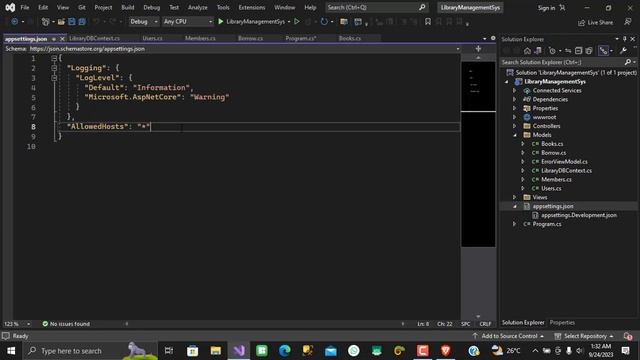
Task: Open WhatsApp from the taskbar
Action: pyautogui.click(x=353, y=351)
